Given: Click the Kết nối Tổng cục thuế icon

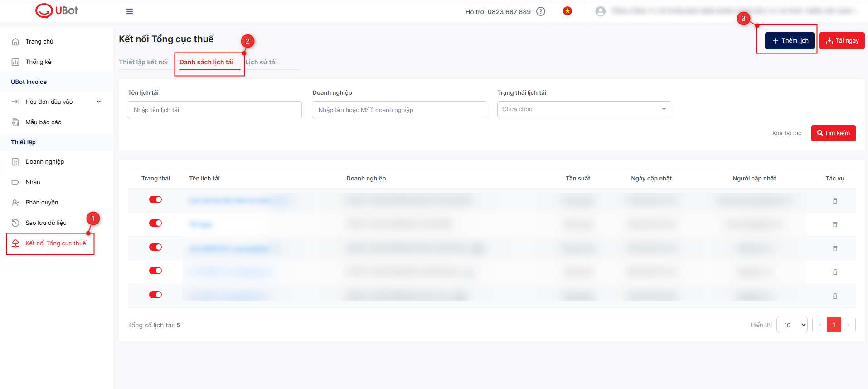Looking at the screenshot, I should (15, 243).
